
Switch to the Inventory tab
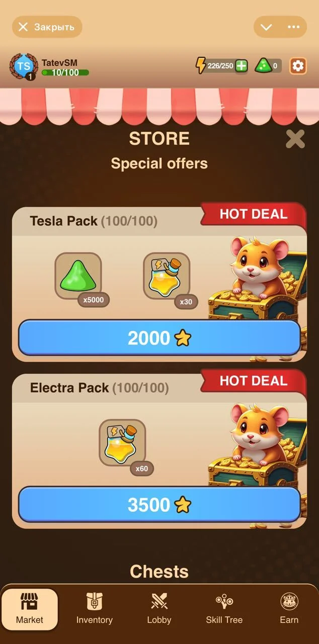(94, 609)
